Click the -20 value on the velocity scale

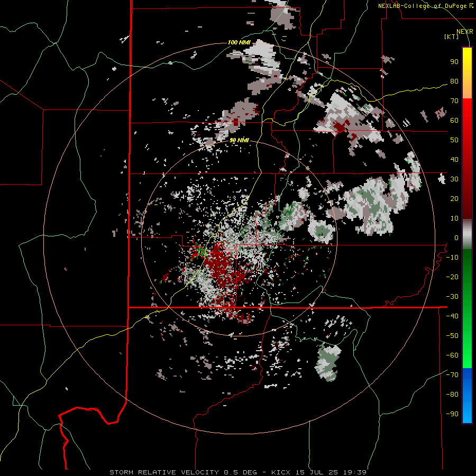point(452,277)
